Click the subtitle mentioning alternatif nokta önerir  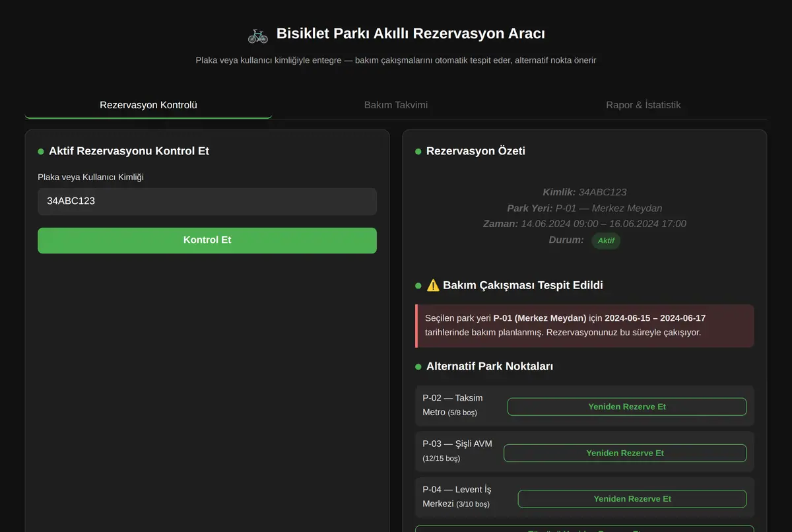tap(396, 60)
